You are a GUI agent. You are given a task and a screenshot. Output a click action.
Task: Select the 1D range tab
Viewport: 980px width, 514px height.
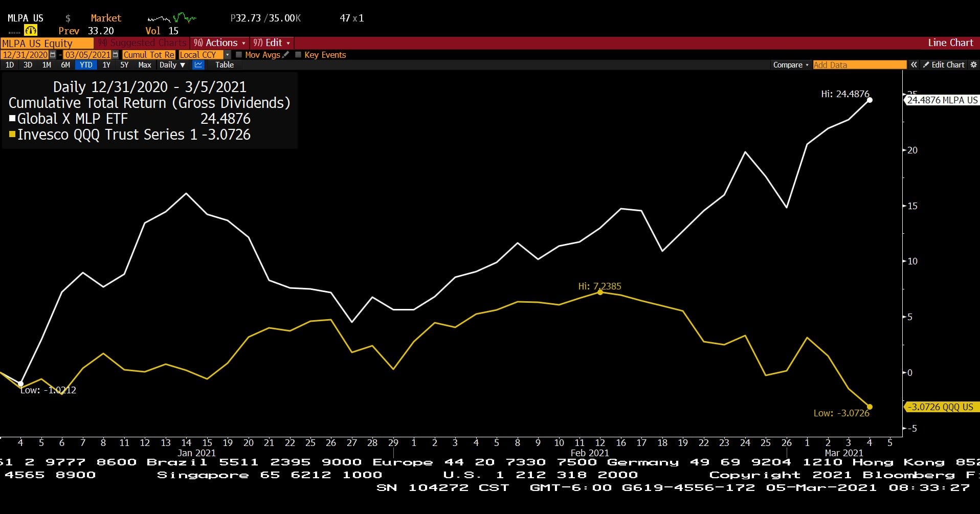pos(10,65)
